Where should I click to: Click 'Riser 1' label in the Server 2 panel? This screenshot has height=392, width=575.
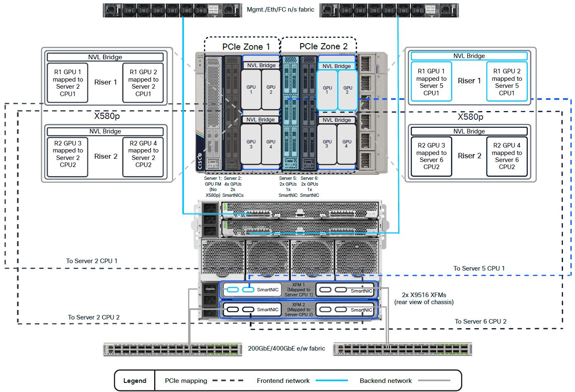pos(106,82)
